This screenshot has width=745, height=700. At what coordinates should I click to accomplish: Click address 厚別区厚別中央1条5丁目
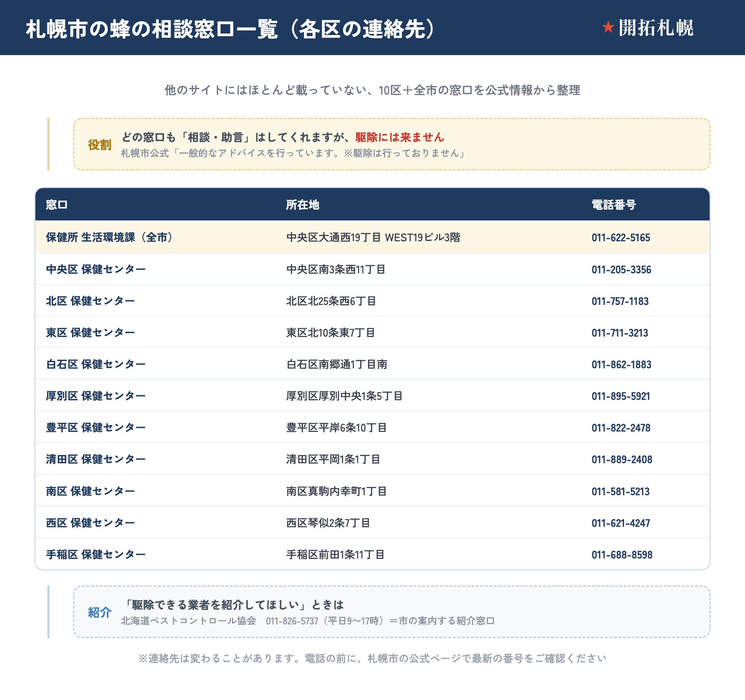[x=344, y=395]
